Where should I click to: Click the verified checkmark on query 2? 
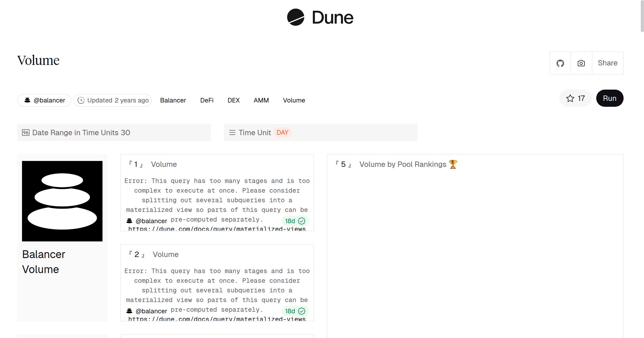click(302, 311)
